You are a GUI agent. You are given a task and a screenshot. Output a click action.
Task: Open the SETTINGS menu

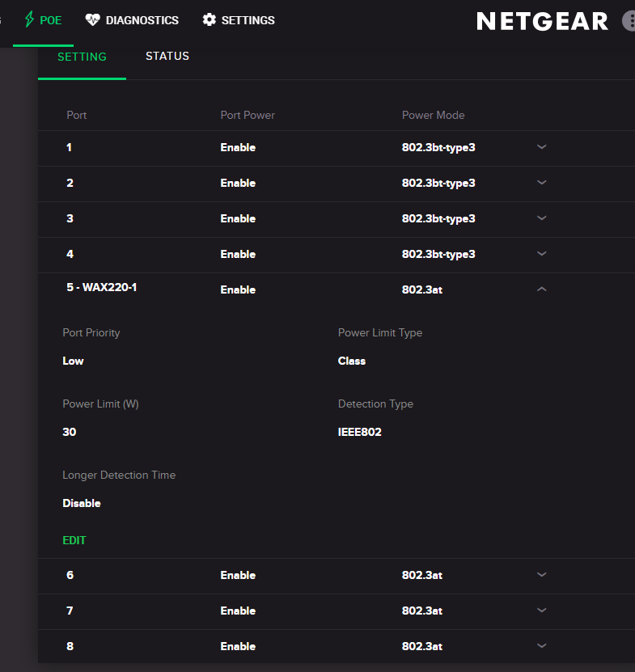[x=248, y=20]
